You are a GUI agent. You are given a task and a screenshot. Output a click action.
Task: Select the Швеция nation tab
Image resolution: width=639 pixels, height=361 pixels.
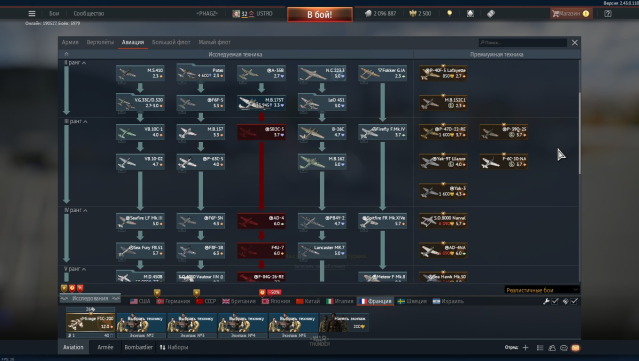[x=412, y=301]
